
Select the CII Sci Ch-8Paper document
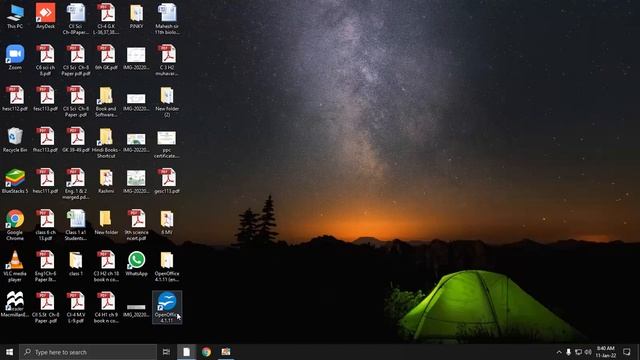click(x=76, y=19)
